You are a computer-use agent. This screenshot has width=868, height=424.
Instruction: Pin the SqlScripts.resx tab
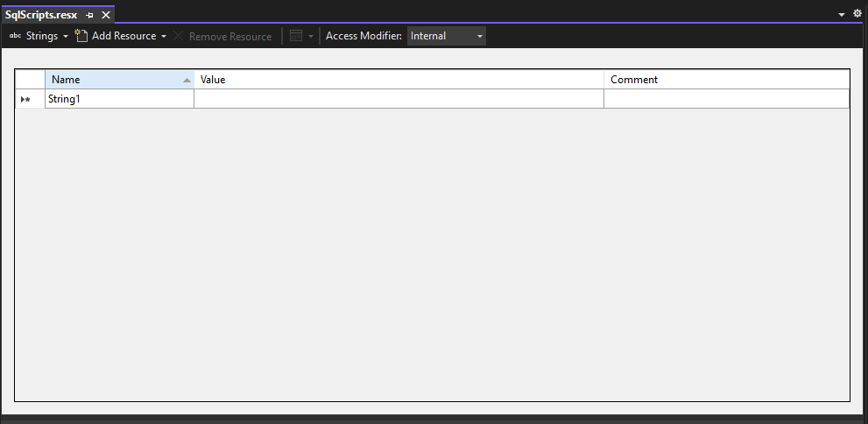[89, 16]
